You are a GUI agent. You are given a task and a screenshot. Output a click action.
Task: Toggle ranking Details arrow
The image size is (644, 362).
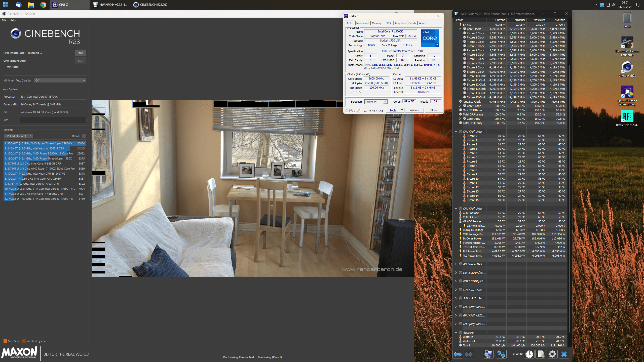pyautogui.click(x=84, y=136)
